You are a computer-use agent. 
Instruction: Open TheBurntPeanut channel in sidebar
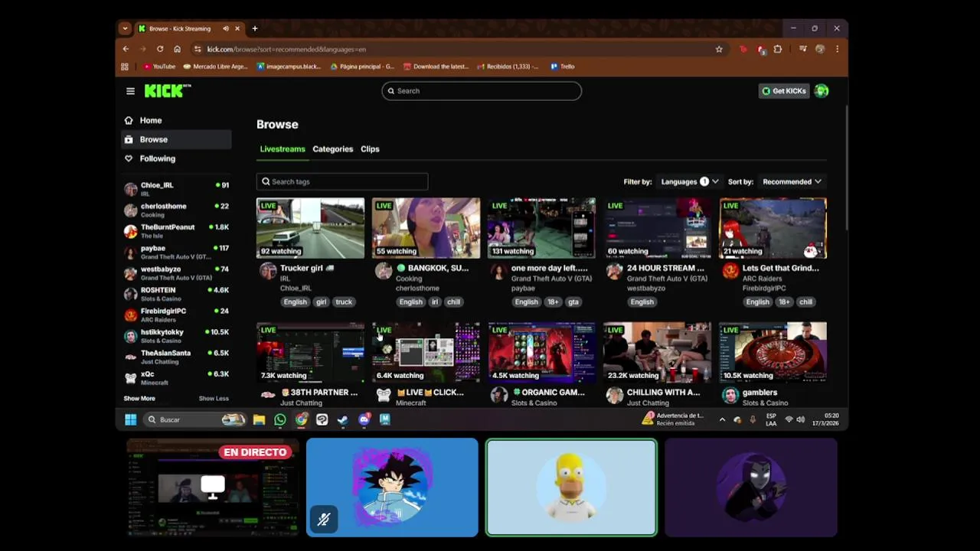176,231
